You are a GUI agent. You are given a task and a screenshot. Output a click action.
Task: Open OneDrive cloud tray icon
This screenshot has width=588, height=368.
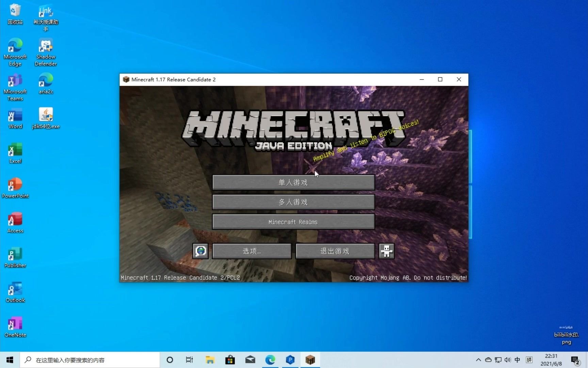488,360
